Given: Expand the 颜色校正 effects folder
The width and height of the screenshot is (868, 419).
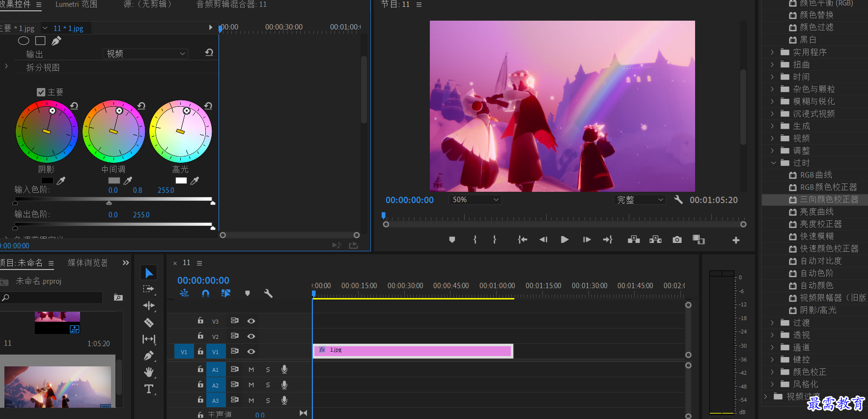Looking at the screenshot, I should [772, 372].
